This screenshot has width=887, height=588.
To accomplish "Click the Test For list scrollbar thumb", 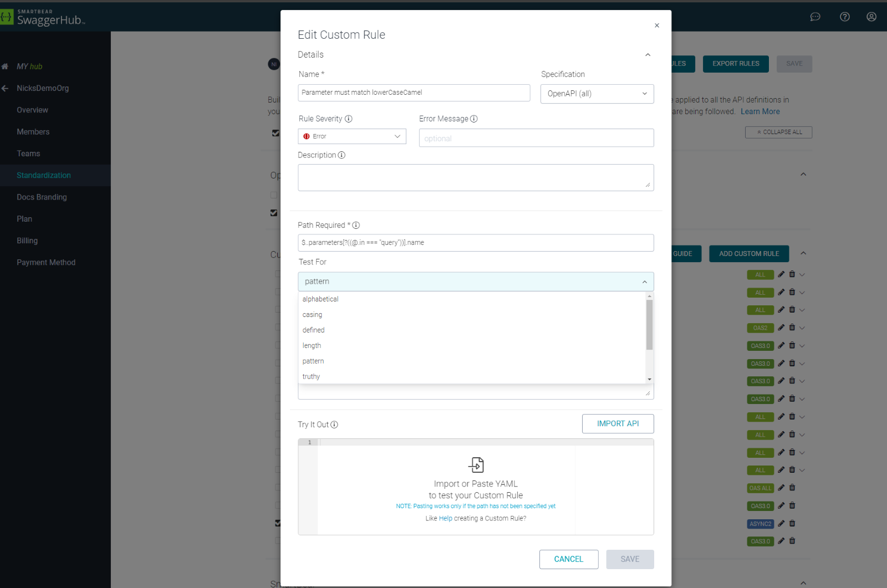I will coord(649,325).
